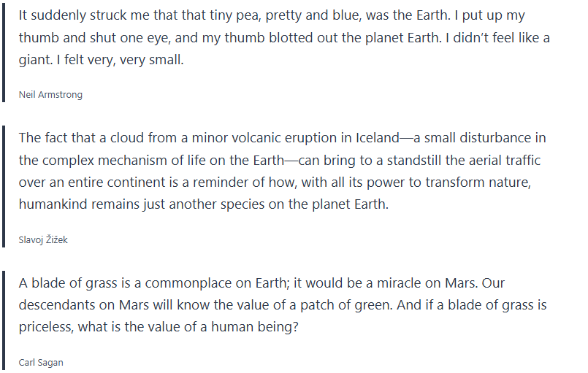
Task: Click the Neil Armstrong author name
Action: tap(50, 94)
